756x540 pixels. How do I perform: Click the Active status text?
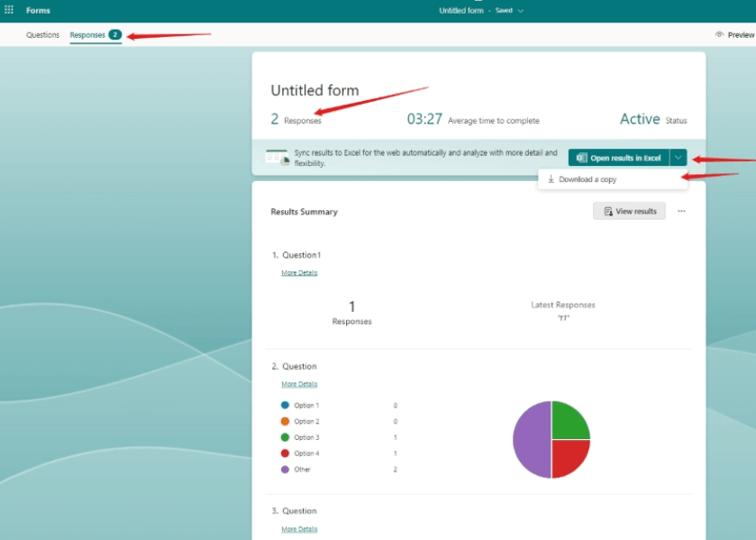click(x=640, y=119)
